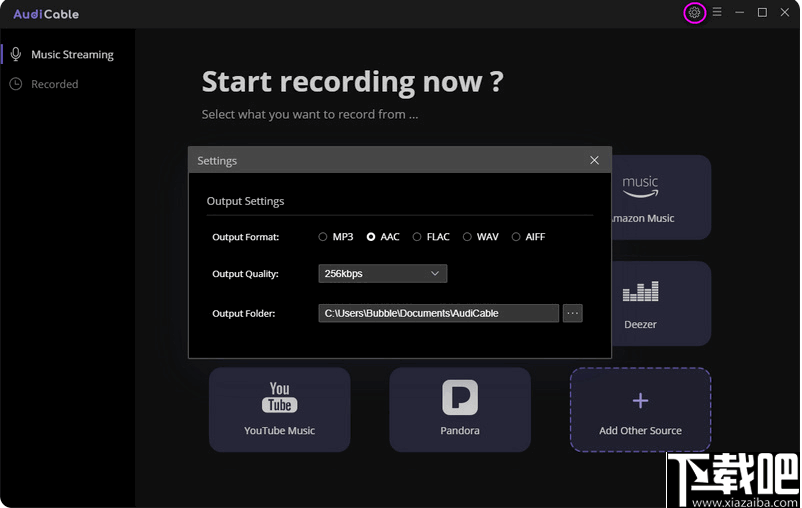The height and width of the screenshot is (508, 802).
Task: Open the hamburger menu in title bar
Action: 717,12
